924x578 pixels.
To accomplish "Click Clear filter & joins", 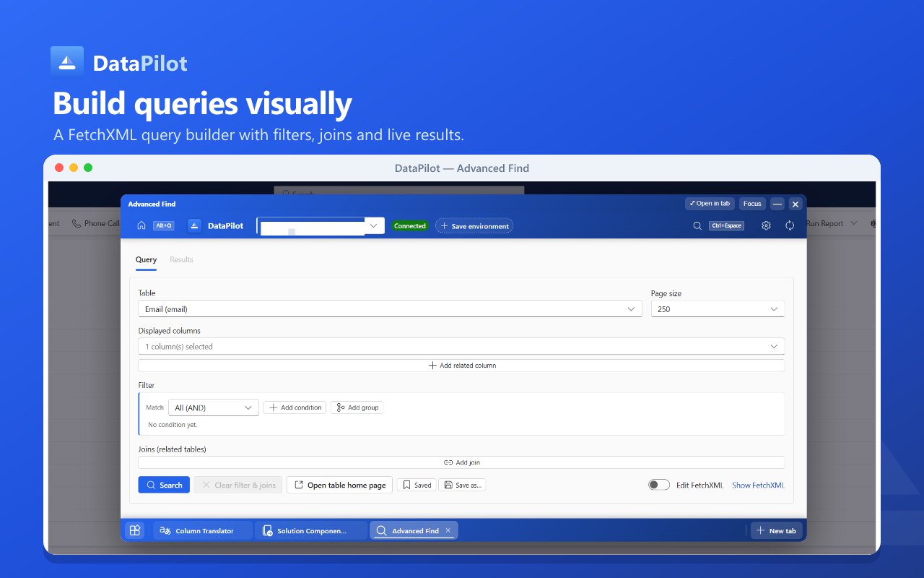I will (237, 485).
